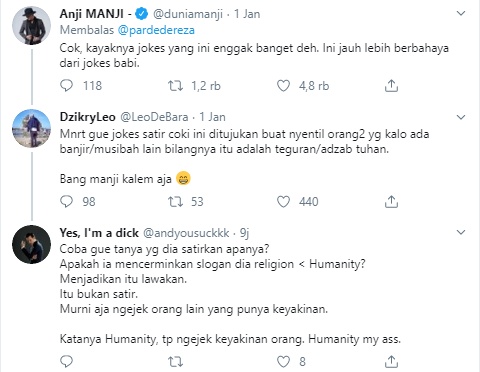View Anji MANJI's profile picture
This screenshot has height=372, width=480.
coord(31,25)
